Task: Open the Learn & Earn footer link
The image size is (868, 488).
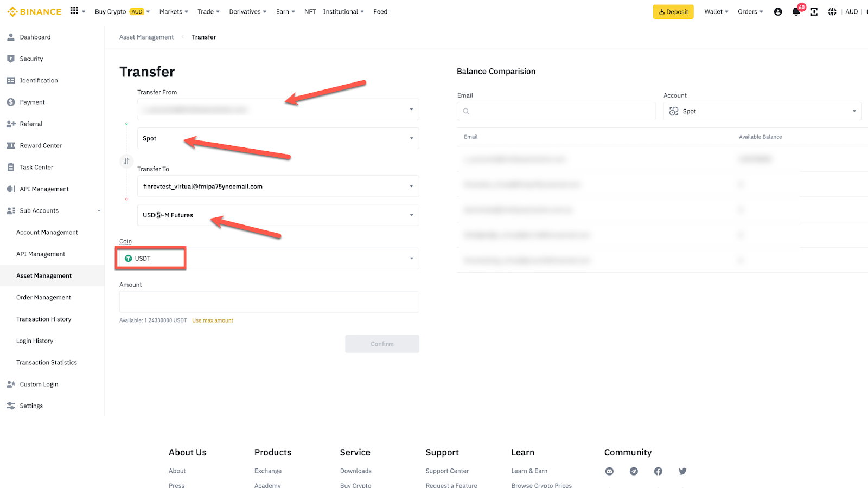Action: (x=529, y=471)
